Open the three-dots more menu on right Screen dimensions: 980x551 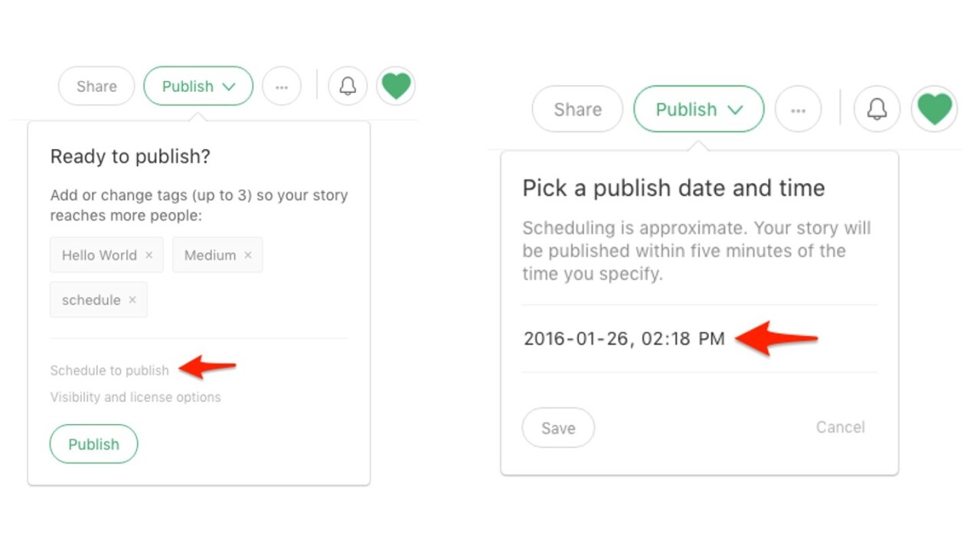click(798, 110)
